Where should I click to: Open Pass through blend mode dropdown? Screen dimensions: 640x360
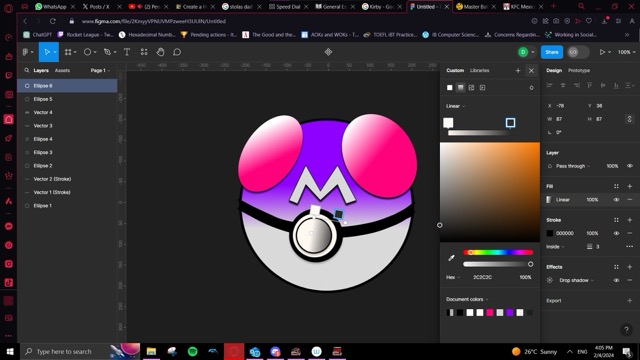[x=573, y=166]
